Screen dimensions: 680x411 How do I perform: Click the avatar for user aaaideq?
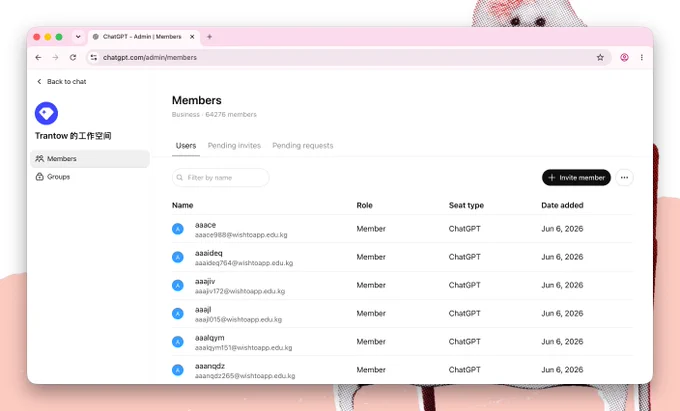click(x=178, y=257)
